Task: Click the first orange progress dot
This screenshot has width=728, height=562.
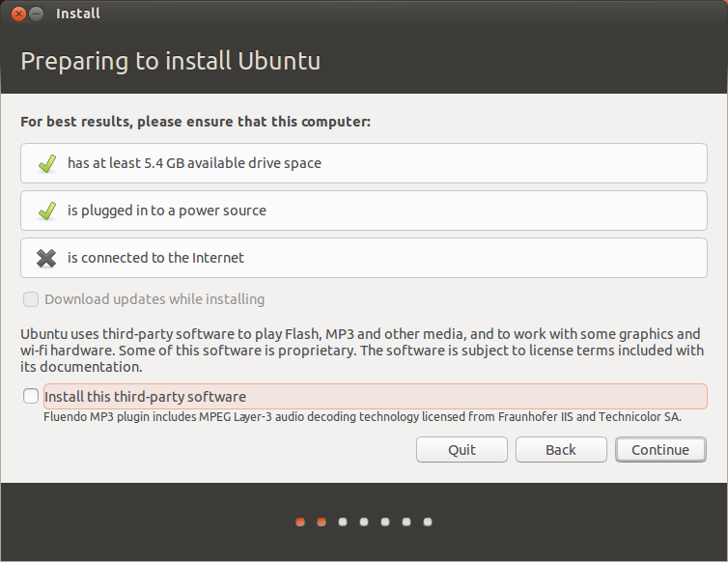Action: coord(300,522)
